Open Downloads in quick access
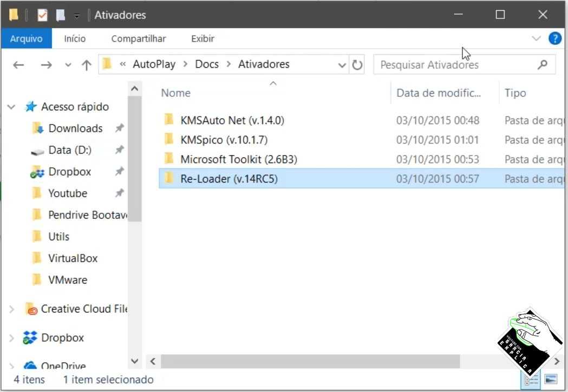The image size is (568, 392). point(75,128)
